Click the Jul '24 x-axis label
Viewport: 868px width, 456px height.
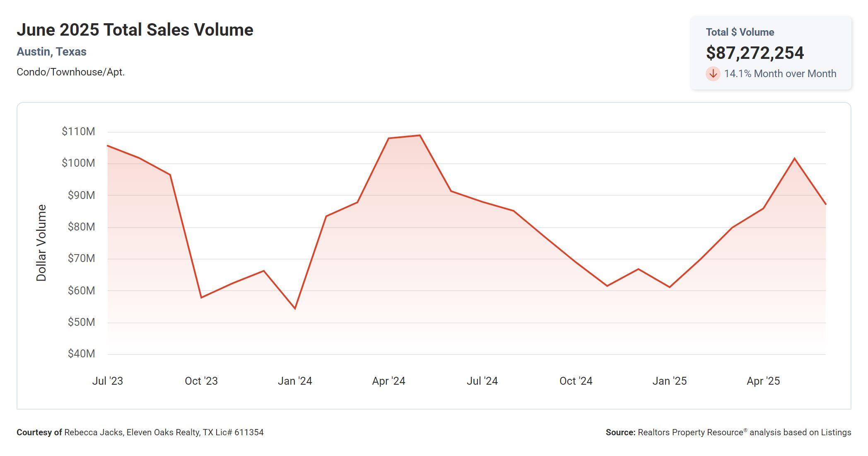[x=482, y=381]
